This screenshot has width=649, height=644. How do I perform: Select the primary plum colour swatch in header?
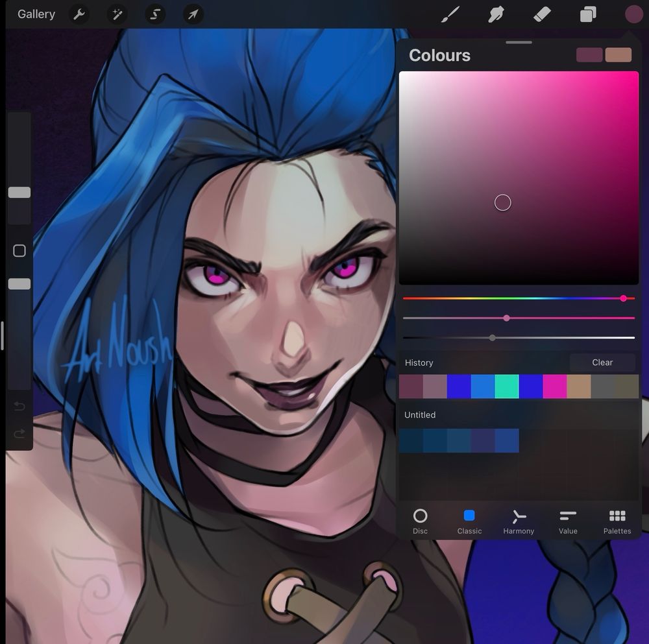tap(589, 55)
